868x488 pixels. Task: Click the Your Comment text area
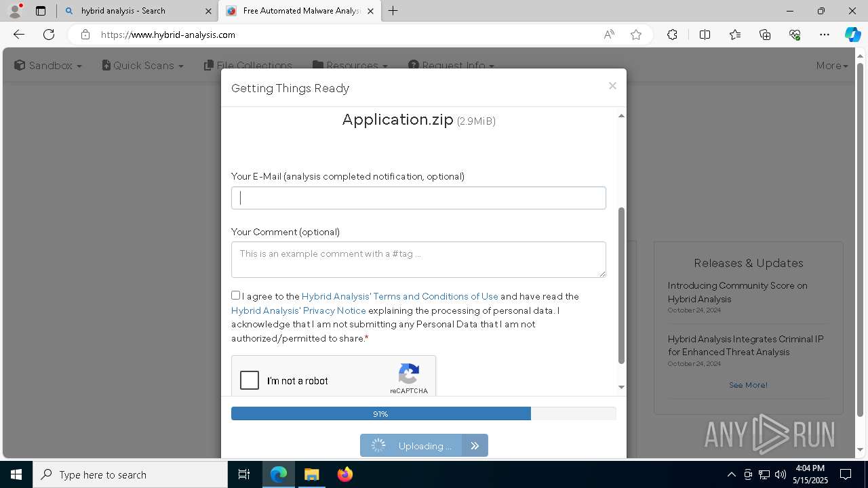pos(418,260)
